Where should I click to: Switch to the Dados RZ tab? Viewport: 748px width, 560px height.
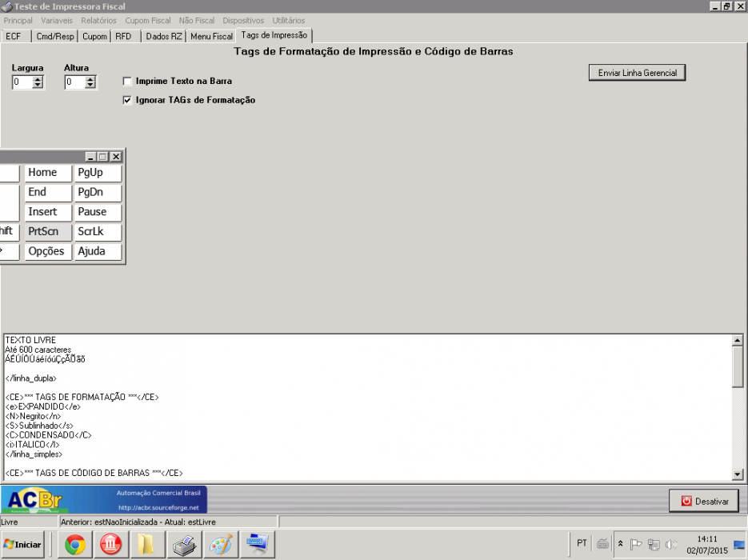tap(164, 36)
